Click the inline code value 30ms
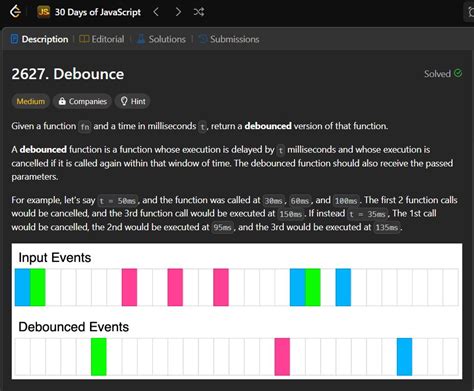 273,201
